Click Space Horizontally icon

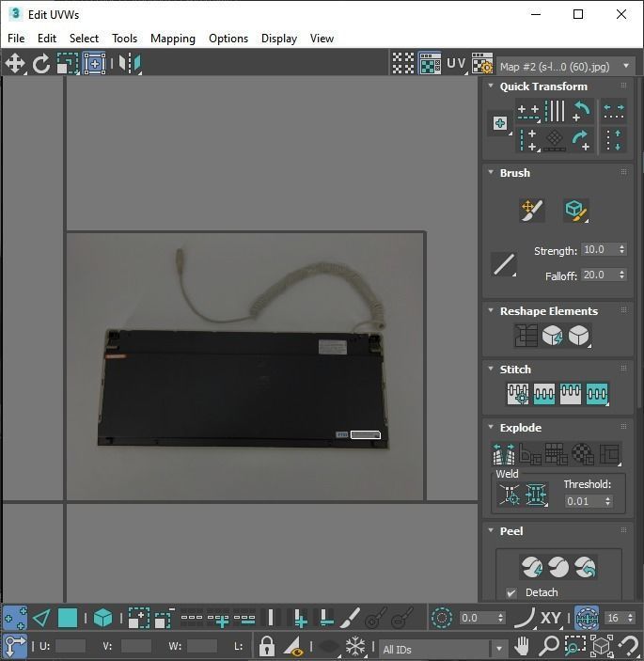point(614,111)
